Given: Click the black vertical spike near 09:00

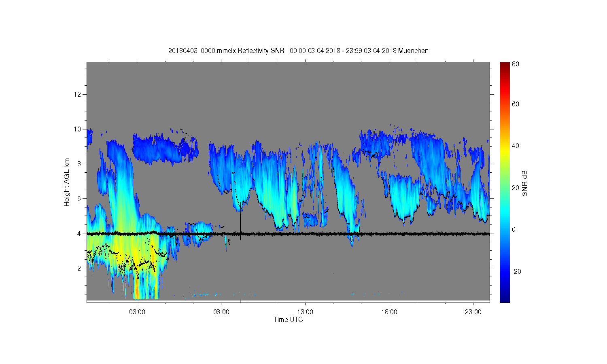Looking at the screenshot, I should click(x=240, y=224).
